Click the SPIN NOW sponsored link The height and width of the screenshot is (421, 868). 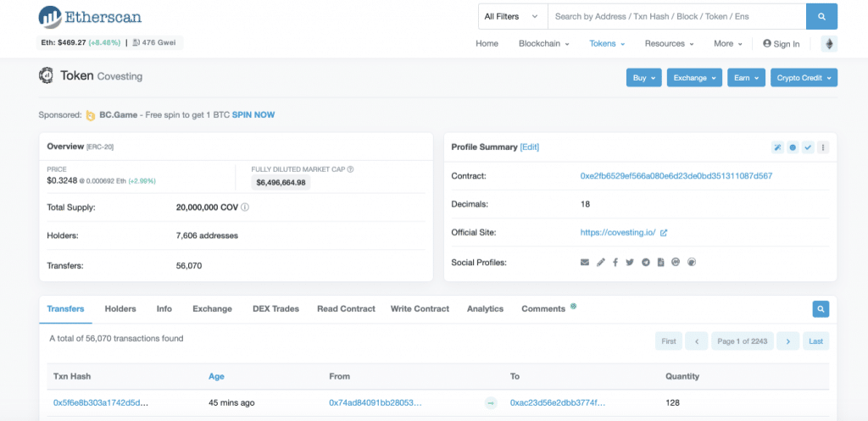click(253, 115)
